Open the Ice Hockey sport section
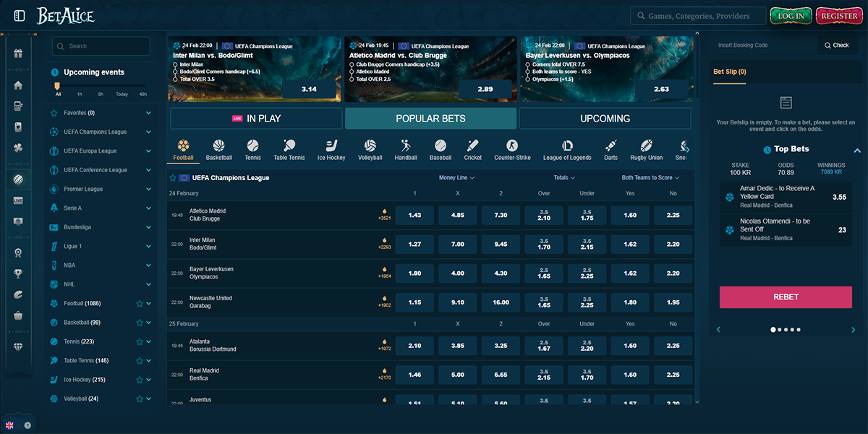 coord(331,147)
